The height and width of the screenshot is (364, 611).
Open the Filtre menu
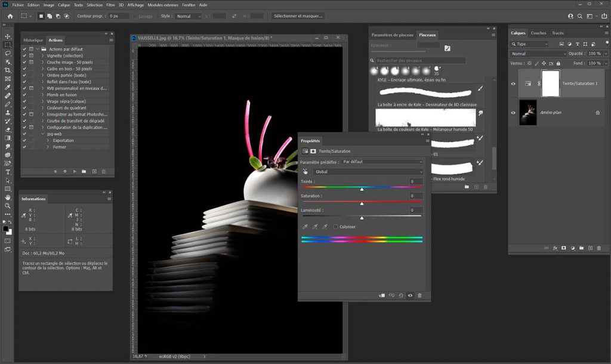coord(110,5)
